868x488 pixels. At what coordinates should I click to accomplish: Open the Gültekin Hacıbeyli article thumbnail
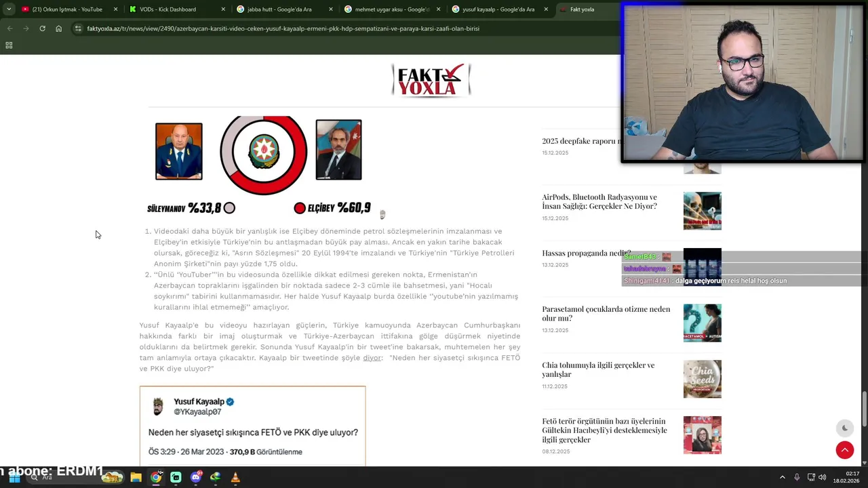703,434
